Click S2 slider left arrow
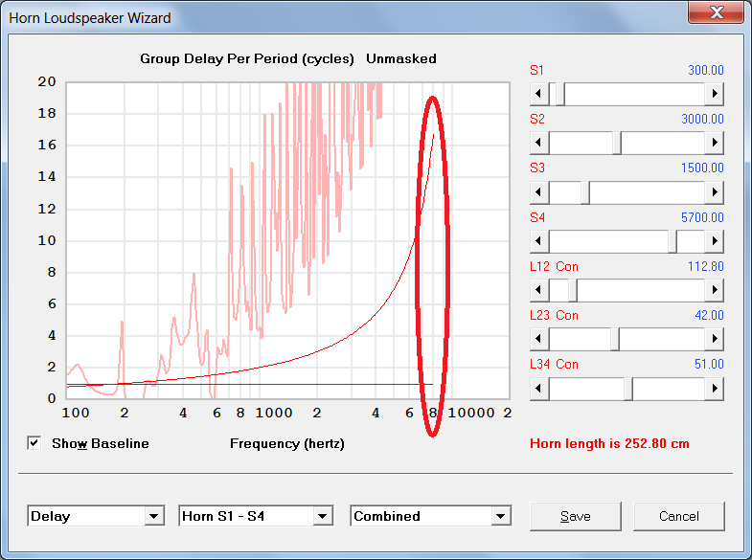The height and width of the screenshot is (560, 752). click(539, 143)
